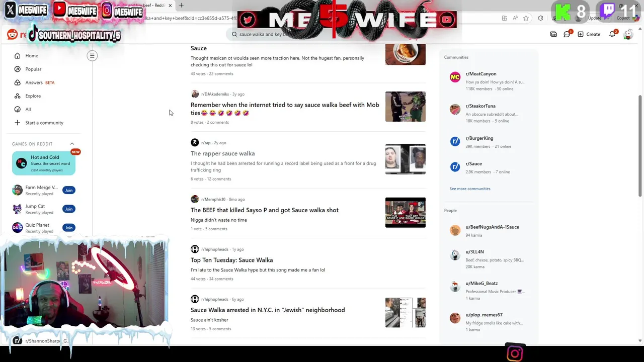644x362 pixels.
Task: Click the advertise on Reddit icon
Action: [553, 34]
